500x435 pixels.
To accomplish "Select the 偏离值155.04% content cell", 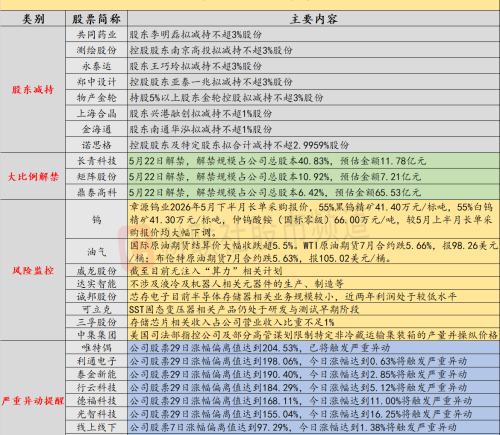I will click(314, 414).
